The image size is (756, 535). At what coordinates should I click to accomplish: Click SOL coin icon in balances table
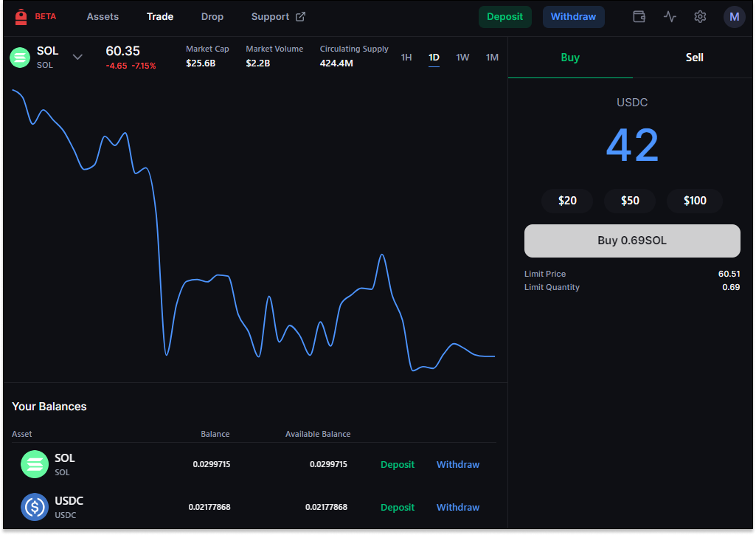pos(35,464)
